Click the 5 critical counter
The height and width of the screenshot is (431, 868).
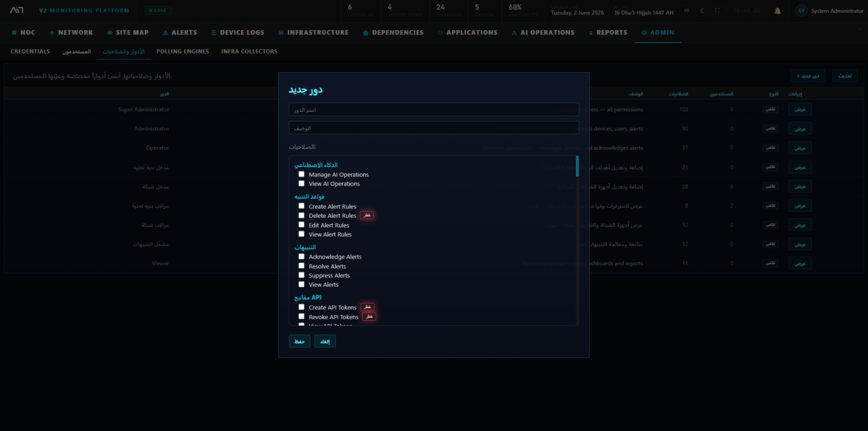(484, 10)
